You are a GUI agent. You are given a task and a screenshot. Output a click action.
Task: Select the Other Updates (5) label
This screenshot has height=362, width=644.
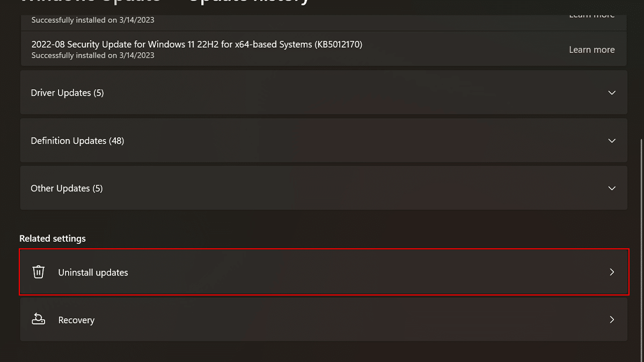[67, 188]
